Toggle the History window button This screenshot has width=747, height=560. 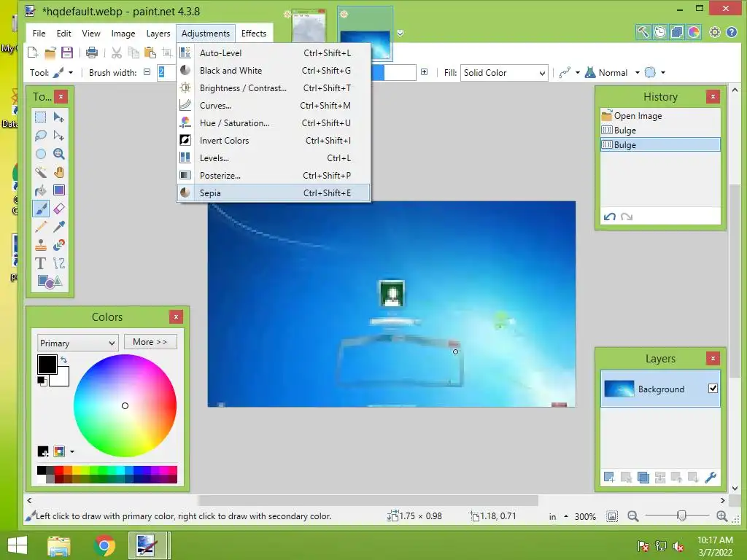coord(659,32)
